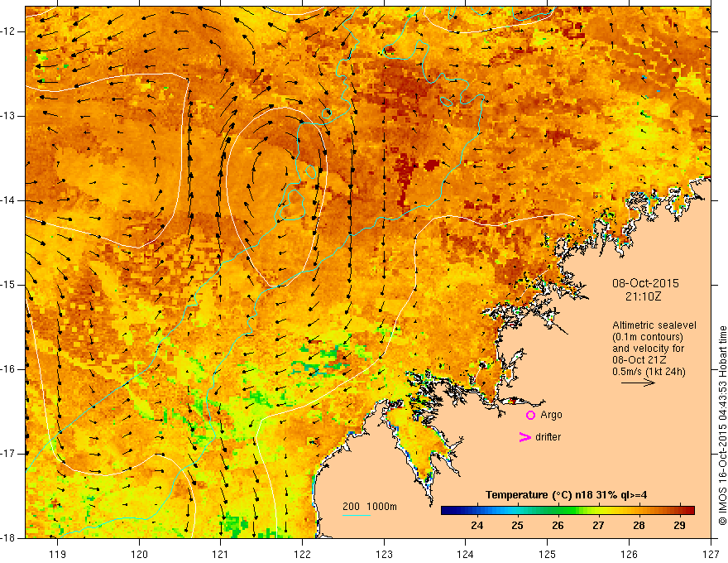This screenshot has height=563, width=728.
Task: Click longitude label 123
Action: click(384, 554)
